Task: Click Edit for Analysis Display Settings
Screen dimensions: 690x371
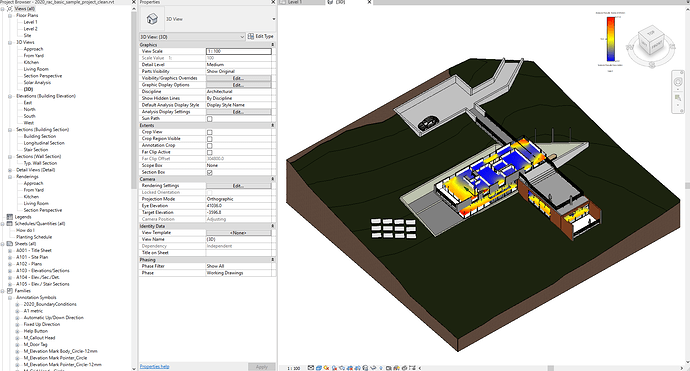Action: [x=239, y=112]
